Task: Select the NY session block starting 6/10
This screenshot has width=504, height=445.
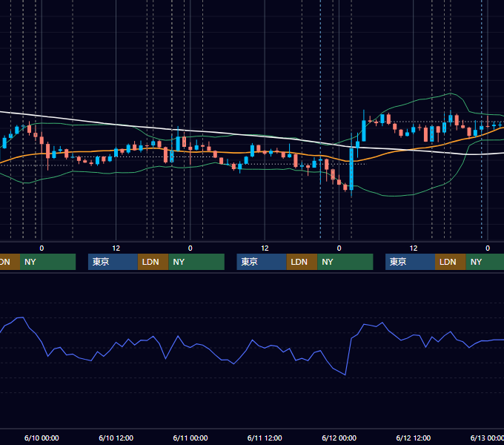Action: click(x=196, y=262)
